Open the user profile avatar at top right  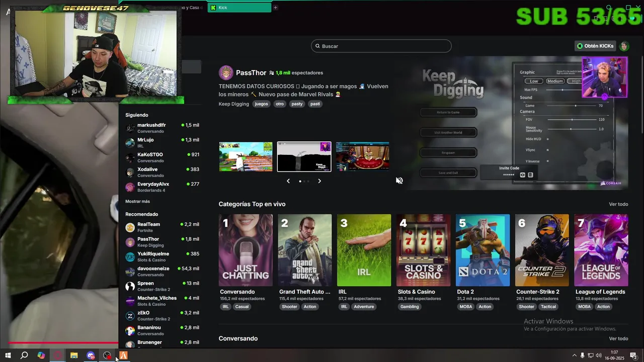[624, 46]
